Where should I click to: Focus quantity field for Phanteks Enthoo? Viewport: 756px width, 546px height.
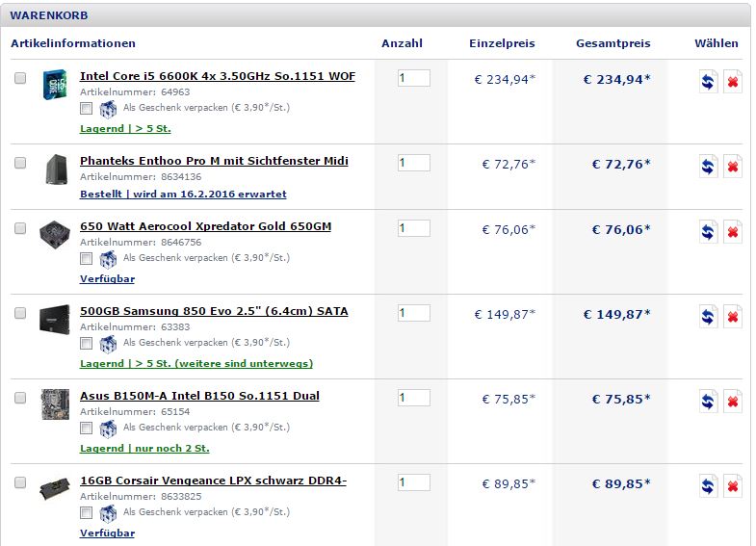414,163
